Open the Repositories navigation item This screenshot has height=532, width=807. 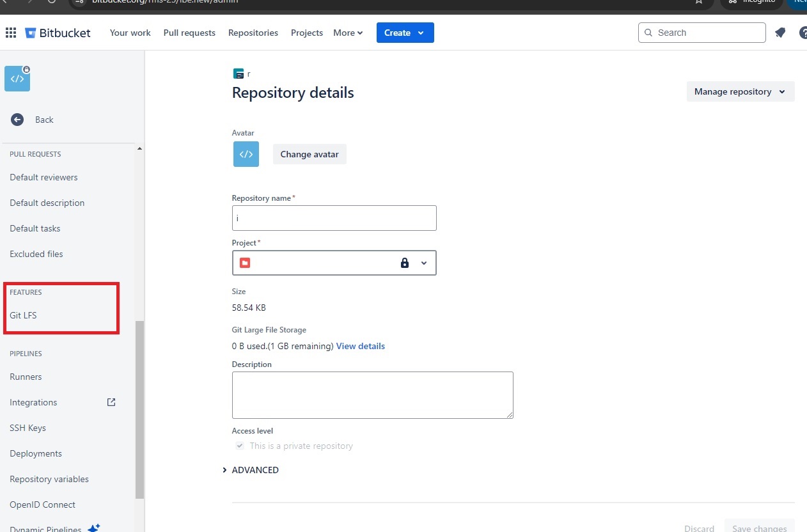click(253, 32)
